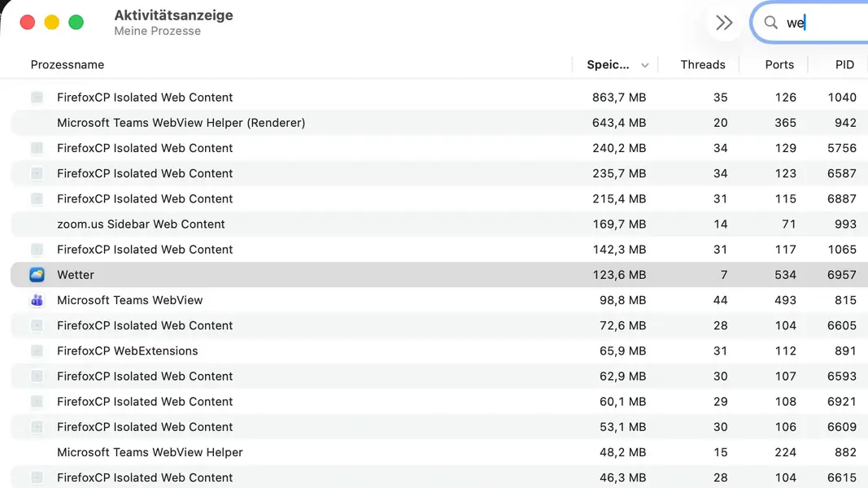Click the icon of FirefoxCP row with PID 6593
The height and width of the screenshot is (488, 868).
(37, 377)
